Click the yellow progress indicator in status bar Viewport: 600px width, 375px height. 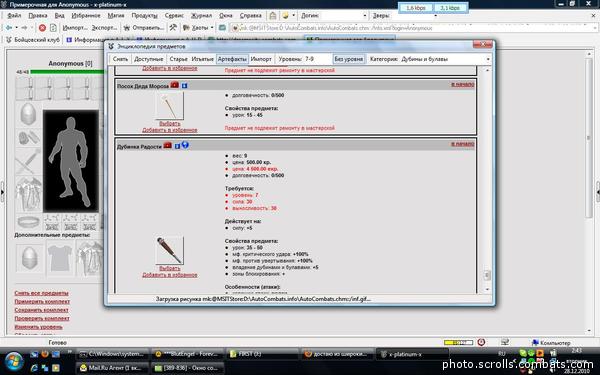pyautogui.click(x=458, y=342)
